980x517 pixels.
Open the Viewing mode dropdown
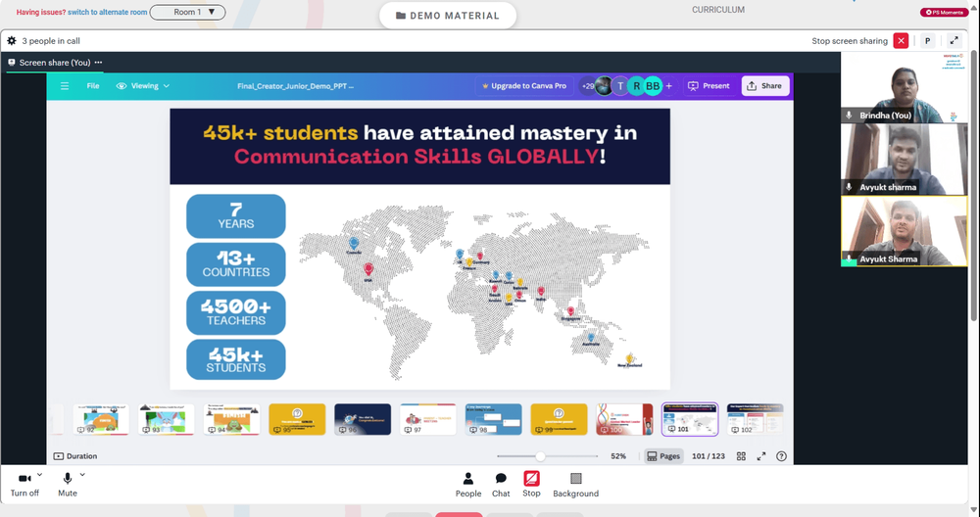tap(143, 86)
